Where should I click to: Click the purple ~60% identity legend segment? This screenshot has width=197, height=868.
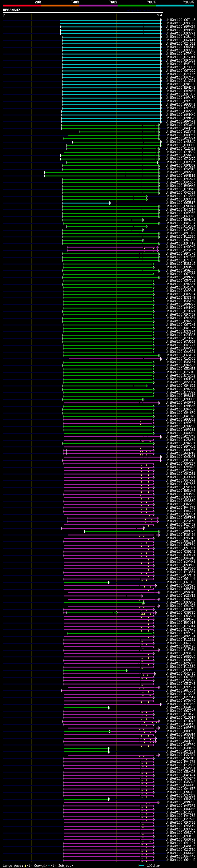pos(98,6)
